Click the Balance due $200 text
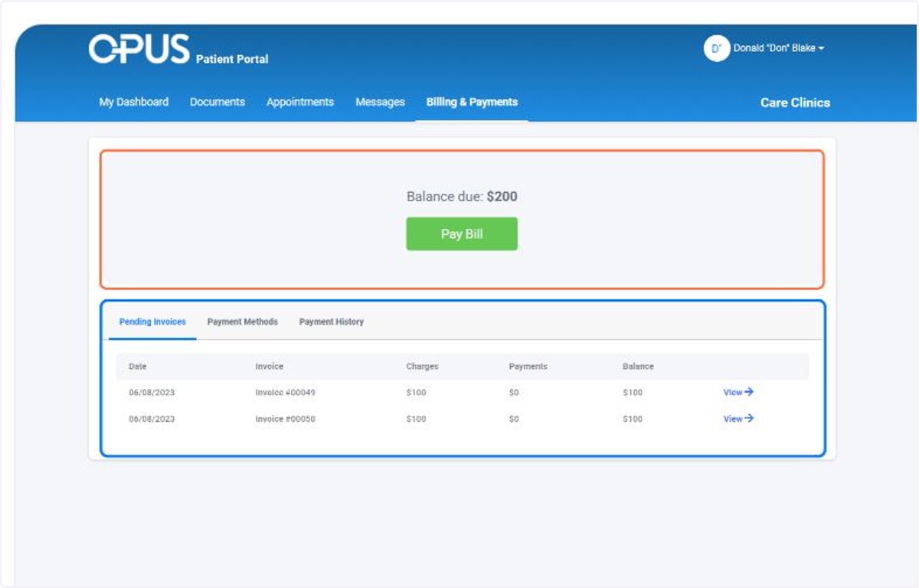This screenshot has height=588, width=919. coord(462,197)
